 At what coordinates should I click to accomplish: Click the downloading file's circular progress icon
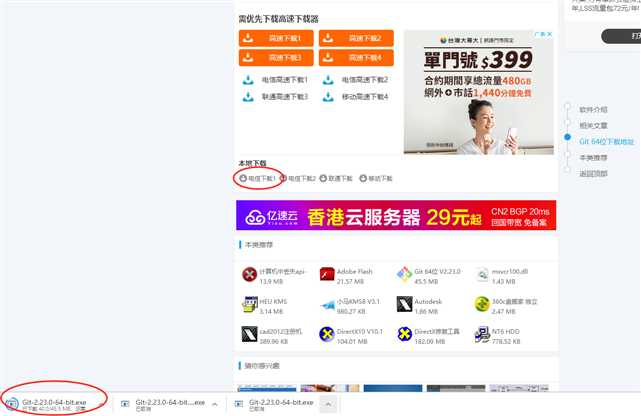tap(12, 404)
